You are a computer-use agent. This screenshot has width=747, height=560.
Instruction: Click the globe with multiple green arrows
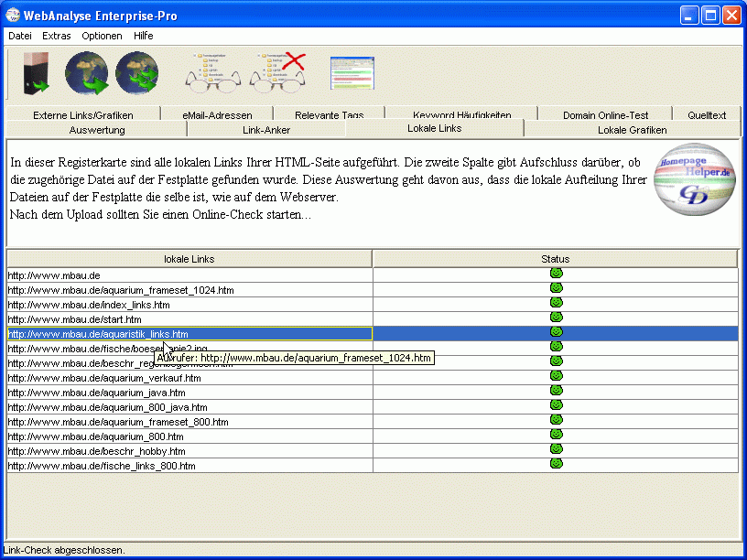click(137, 73)
